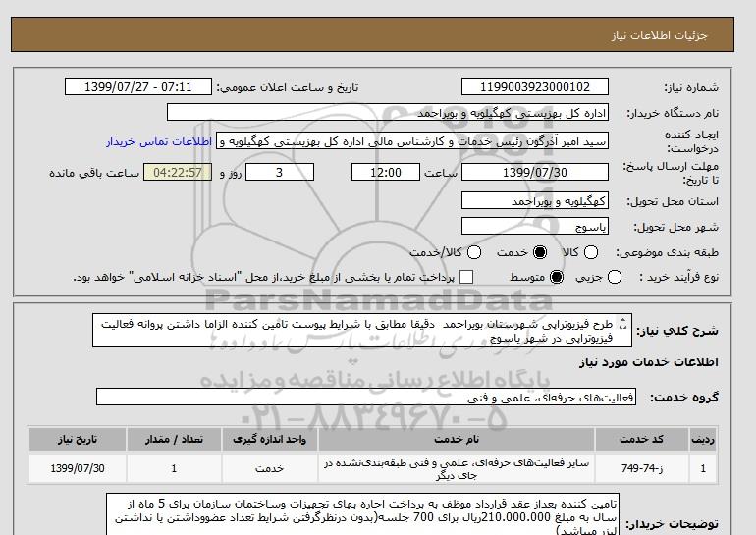Click the delivery province field کهگیلویه و بویراحمد
The height and width of the screenshot is (535, 756).
(x=535, y=201)
